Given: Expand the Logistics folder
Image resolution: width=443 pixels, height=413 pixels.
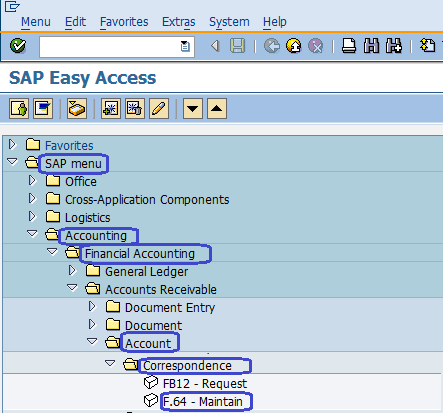Looking at the screenshot, I should pos(32,217).
